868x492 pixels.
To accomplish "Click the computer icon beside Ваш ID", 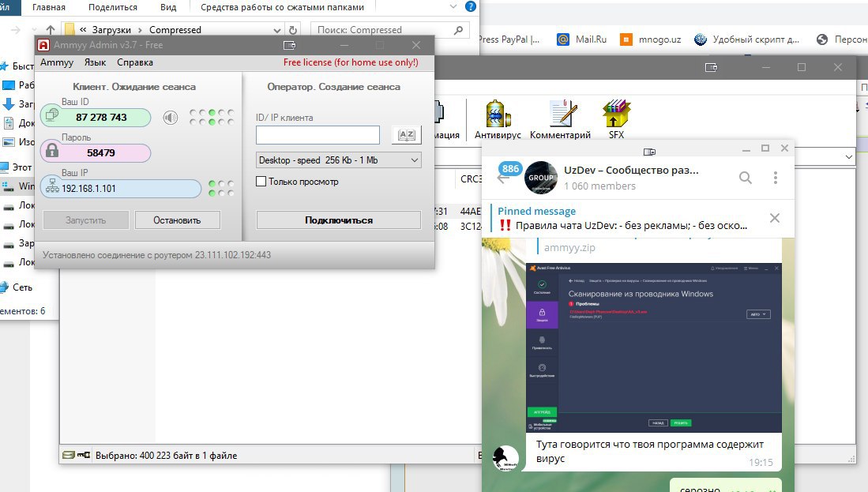I will point(52,115).
